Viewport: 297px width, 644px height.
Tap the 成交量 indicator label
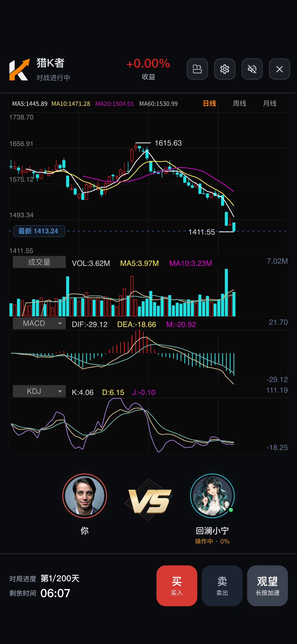39,262
